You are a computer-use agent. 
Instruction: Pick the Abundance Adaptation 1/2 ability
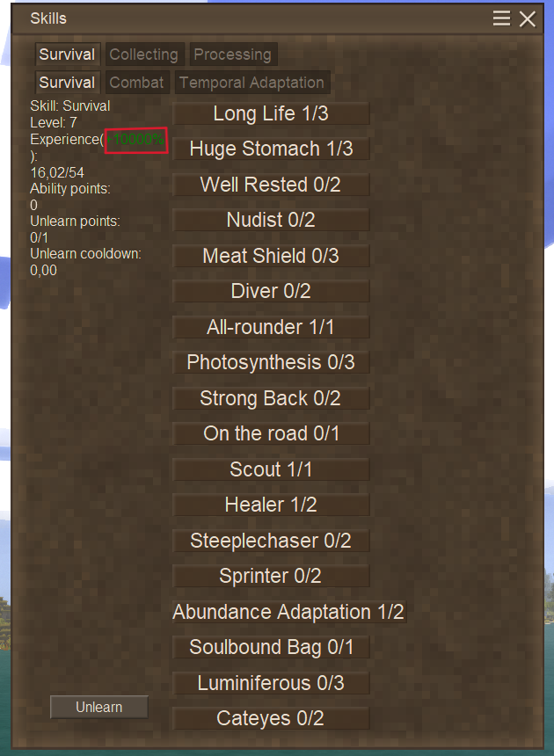click(x=289, y=611)
